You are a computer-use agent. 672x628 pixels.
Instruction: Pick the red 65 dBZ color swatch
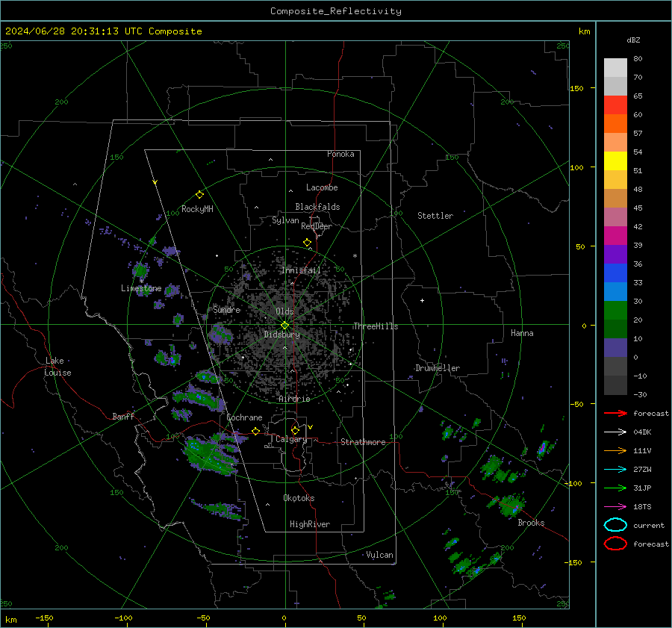pos(615,105)
